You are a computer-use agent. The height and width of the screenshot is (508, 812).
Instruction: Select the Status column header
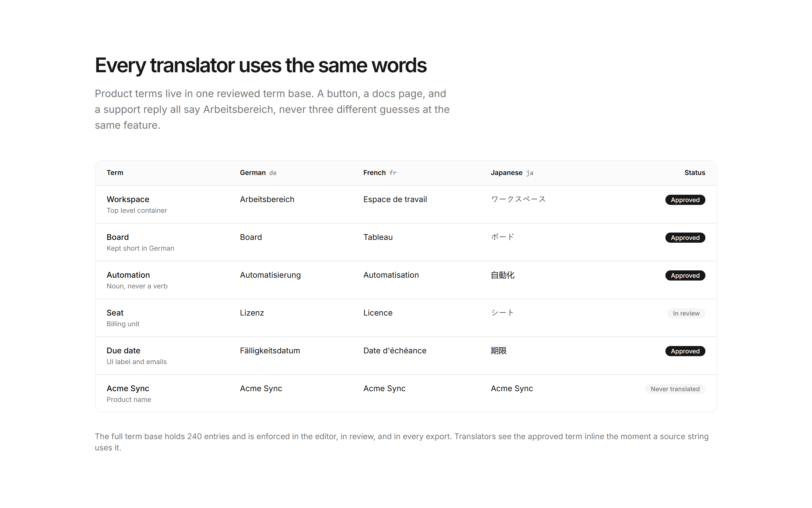(x=694, y=173)
